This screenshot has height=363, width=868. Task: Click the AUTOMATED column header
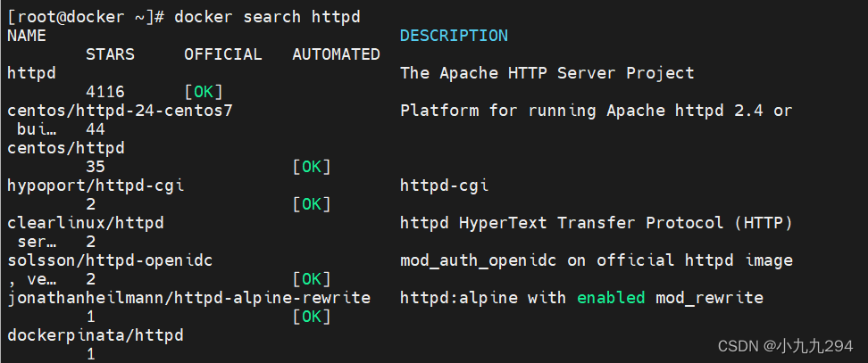336,54
